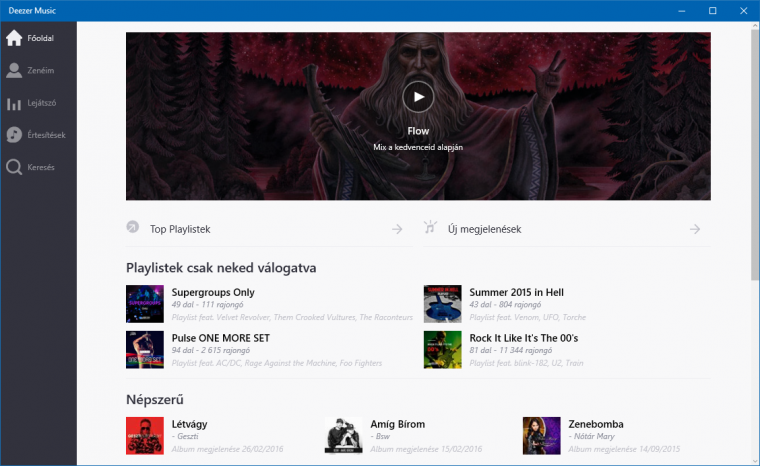Select the Lejátszó menu label

click(42, 103)
